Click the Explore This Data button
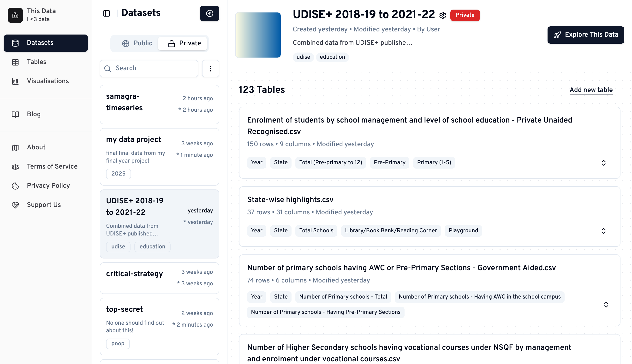This screenshot has height=364, width=632. (x=586, y=35)
